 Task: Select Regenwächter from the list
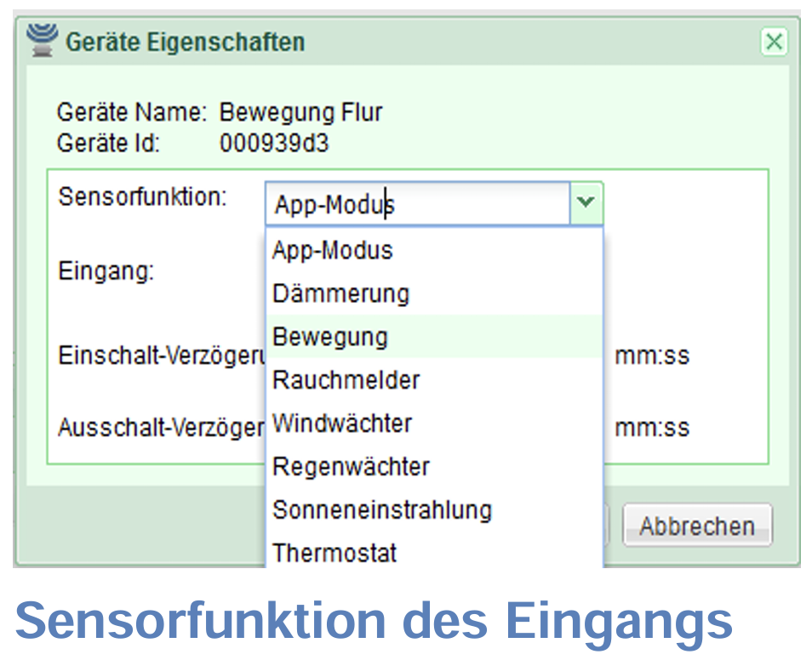(351, 467)
